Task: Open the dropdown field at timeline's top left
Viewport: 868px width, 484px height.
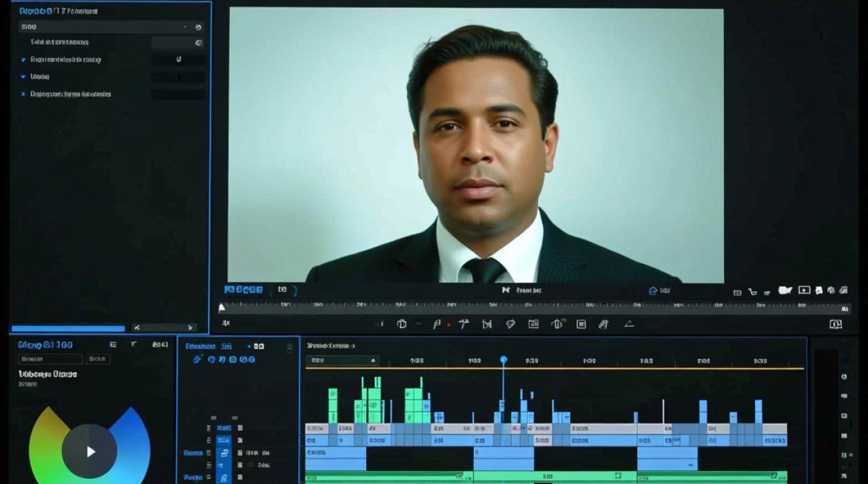Action: [x=342, y=361]
